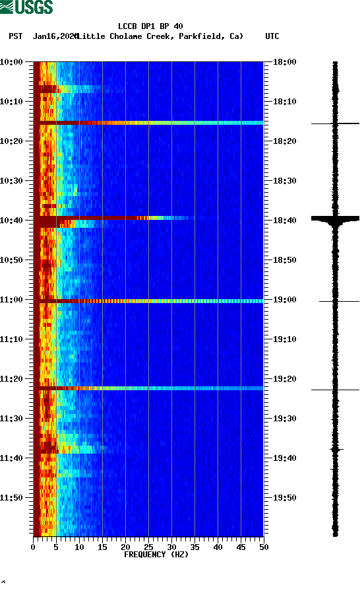
Task: Click the broadband spectrogram streak at 11:00
Action: pos(148,301)
